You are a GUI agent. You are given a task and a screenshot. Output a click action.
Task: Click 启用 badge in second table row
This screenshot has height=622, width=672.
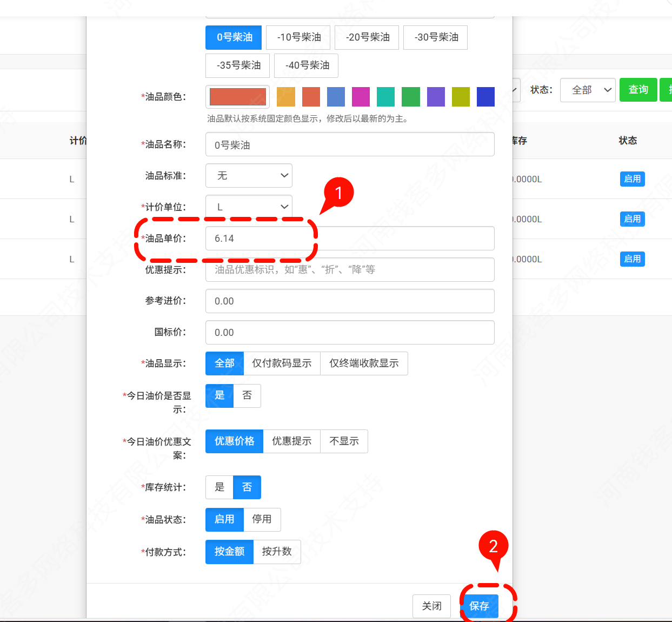click(632, 219)
